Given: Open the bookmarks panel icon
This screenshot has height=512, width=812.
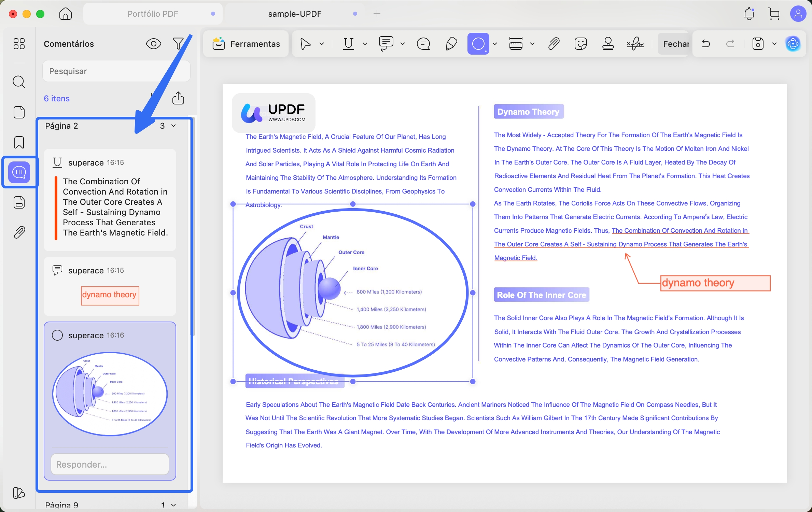Looking at the screenshot, I should [x=19, y=142].
